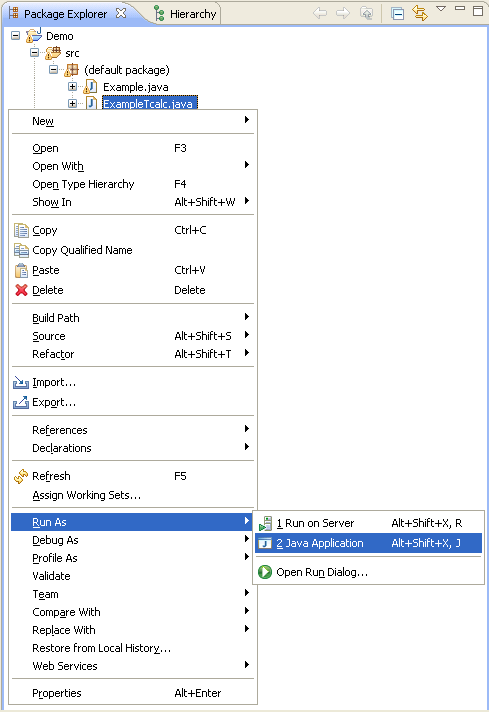Click the Copy menu entry icon

[x=21, y=230]
